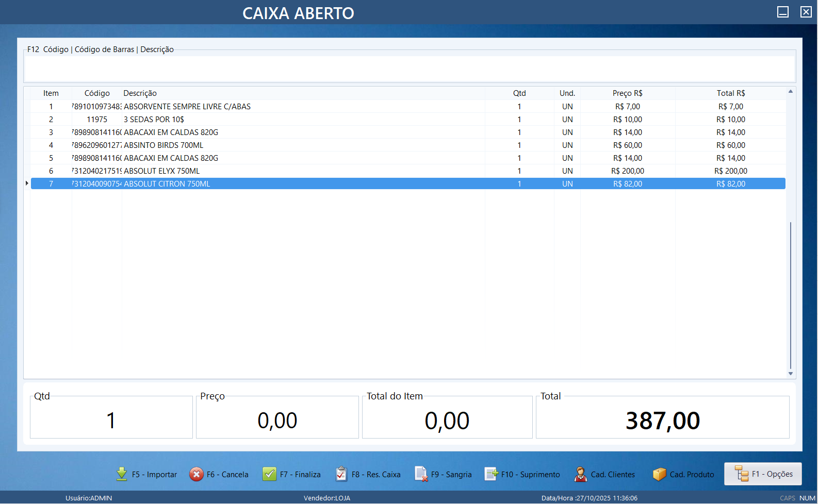Open F8 Res. Caixa clipboard icon

click(x=341, y=474)
